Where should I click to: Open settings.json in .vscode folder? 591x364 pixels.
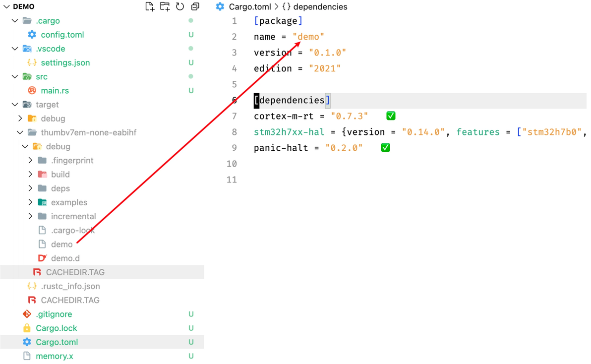coord(65,62)
